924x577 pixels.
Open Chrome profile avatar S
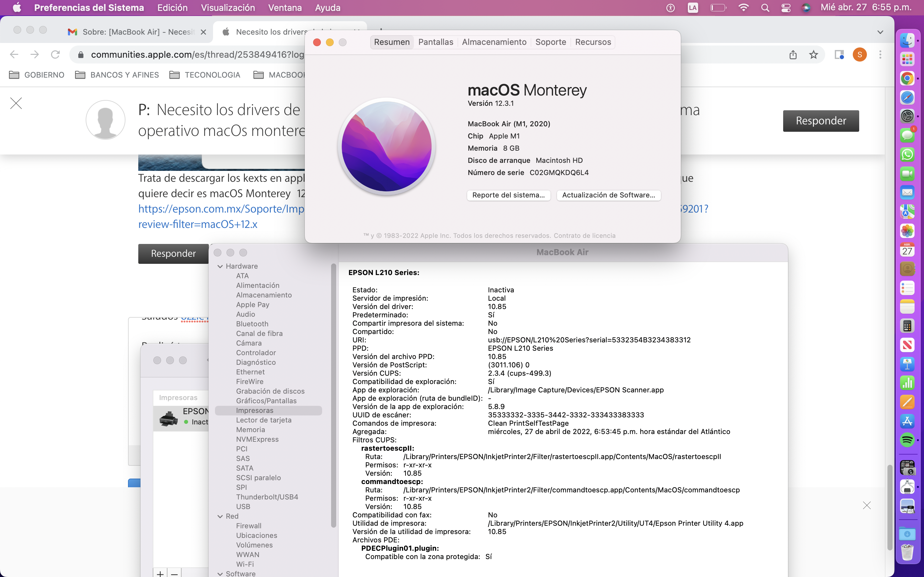pyautogui.click(x=860, y=54)
